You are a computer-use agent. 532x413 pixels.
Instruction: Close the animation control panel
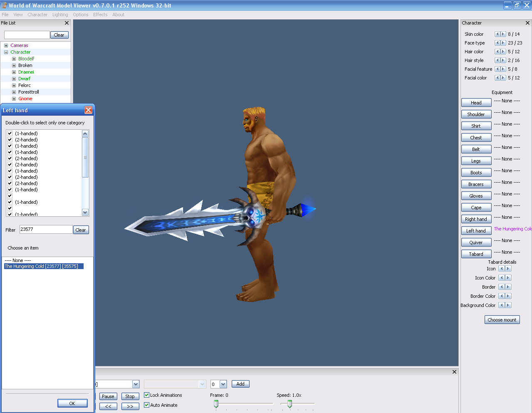click(454, 372)
